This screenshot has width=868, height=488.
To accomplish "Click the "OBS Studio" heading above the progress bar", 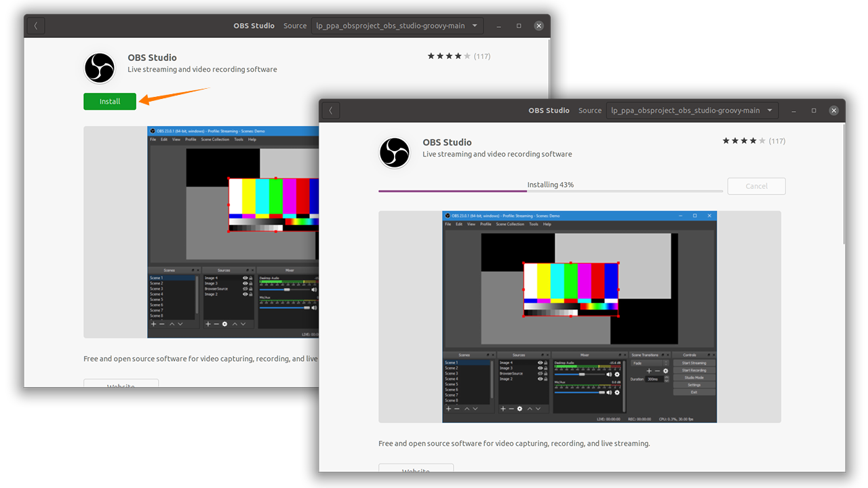I will click(x=447, y=142).
